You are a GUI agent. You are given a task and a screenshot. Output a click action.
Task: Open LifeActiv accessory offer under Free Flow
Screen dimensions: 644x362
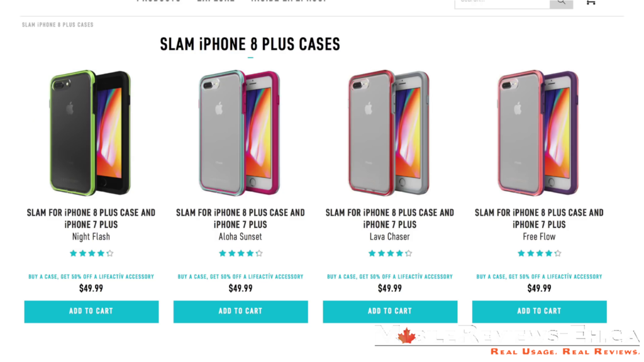(x=539, y=277)
